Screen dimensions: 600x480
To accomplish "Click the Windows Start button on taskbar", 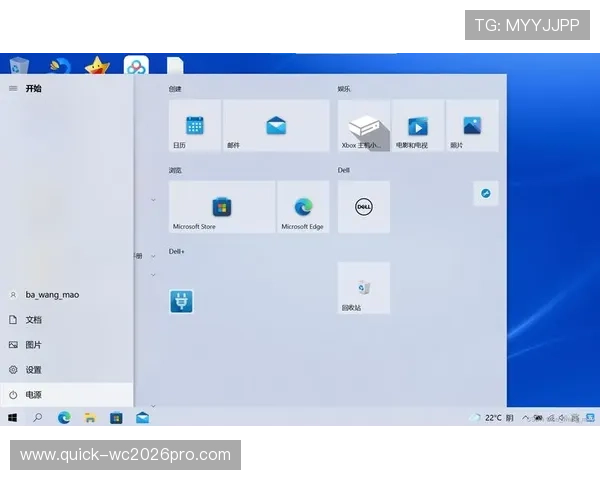I will [x=13, y=418].
